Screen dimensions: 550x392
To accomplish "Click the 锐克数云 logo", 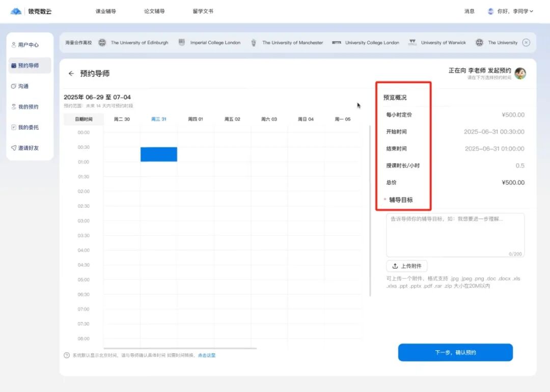I will click(31, 11).
